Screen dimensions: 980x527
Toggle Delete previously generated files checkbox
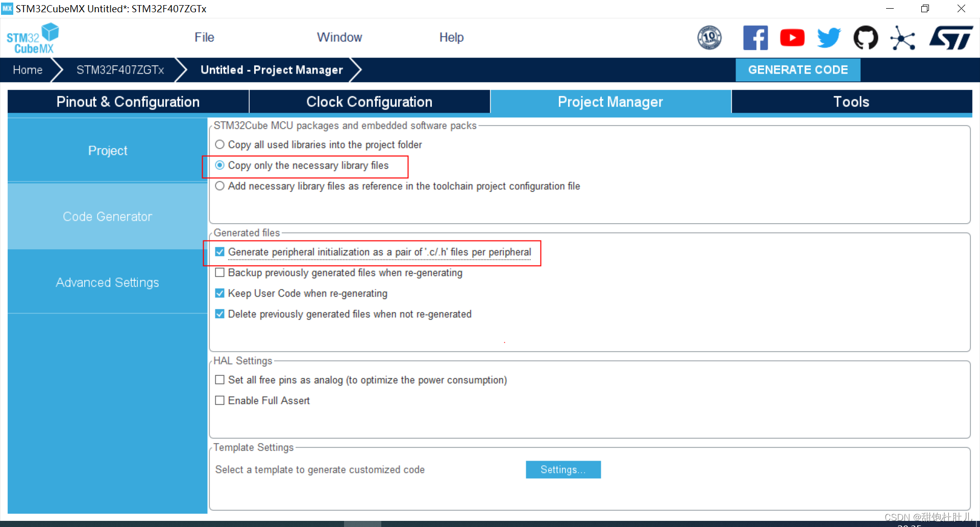(x=219, y=314)
